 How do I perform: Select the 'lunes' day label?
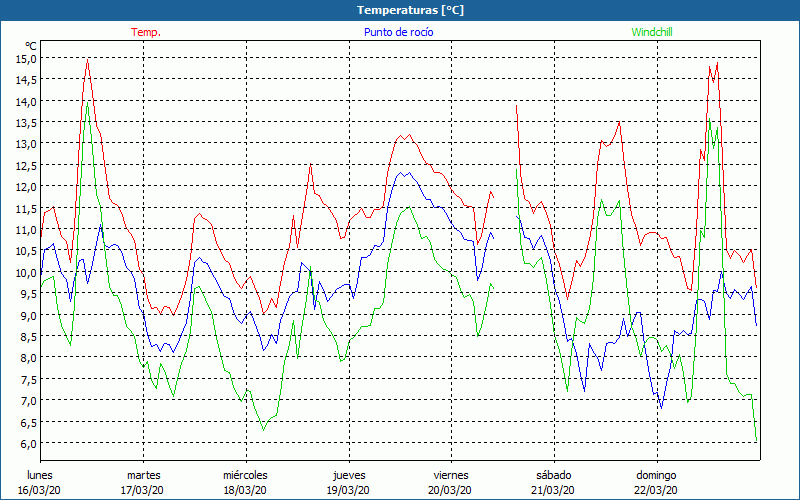click(40, 475)
